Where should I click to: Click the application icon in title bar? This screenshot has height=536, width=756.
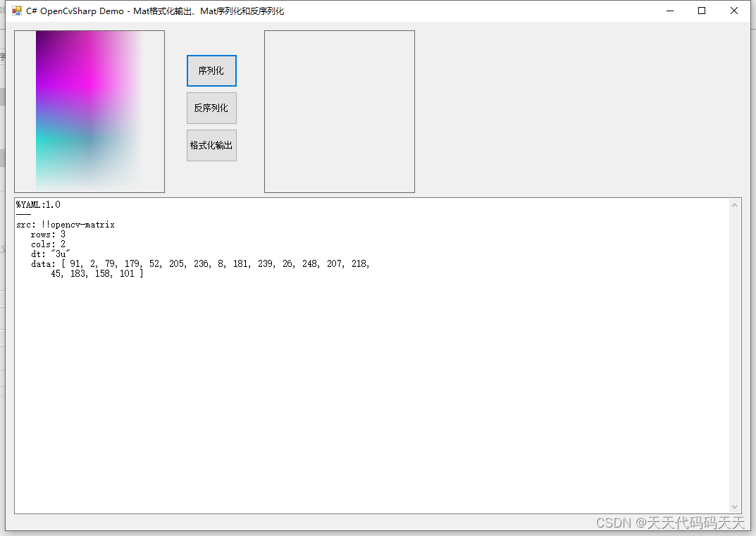tap(17, 11)
